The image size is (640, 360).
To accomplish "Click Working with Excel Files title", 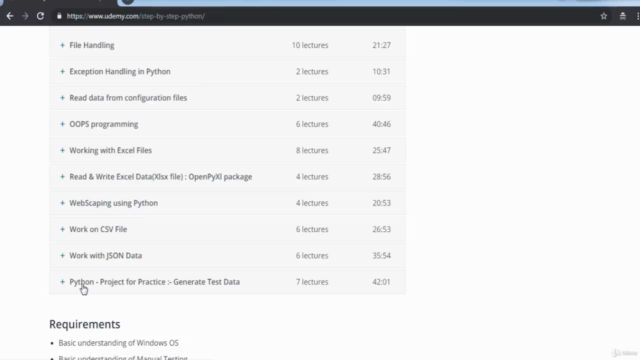I will click(x=111, y=151).
